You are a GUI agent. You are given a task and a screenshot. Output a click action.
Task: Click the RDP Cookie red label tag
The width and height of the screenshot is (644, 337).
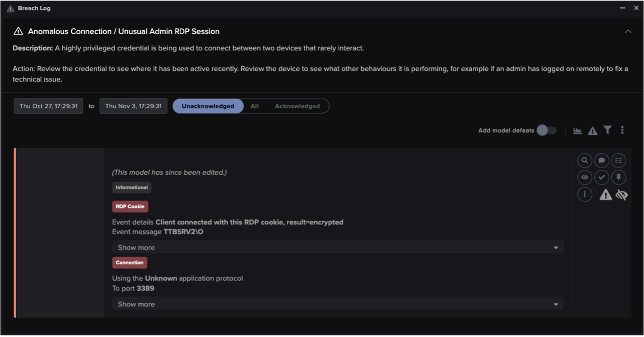pyautogui.click(x=130, y=206)
